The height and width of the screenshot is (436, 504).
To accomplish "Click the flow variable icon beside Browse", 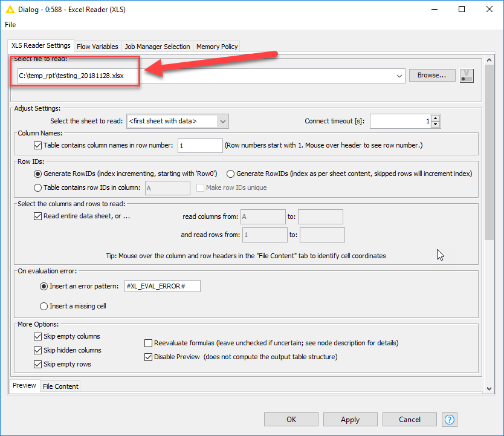I will (x=467, y=76).
